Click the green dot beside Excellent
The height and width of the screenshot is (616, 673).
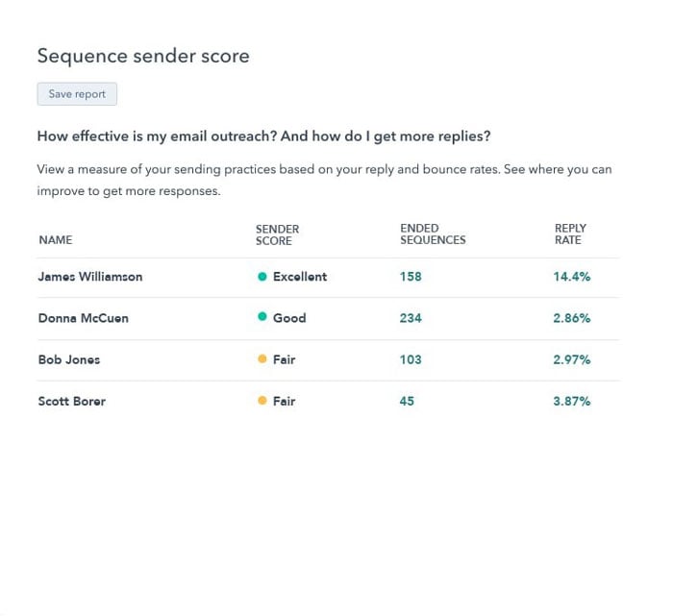coord(262,277)
